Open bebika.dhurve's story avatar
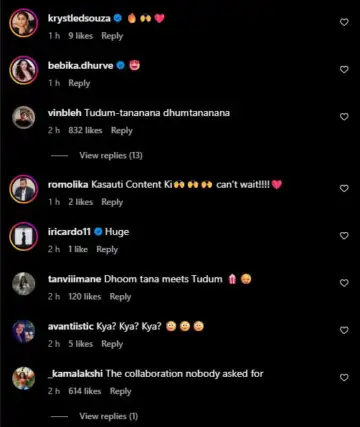 (x=23, y=70)
